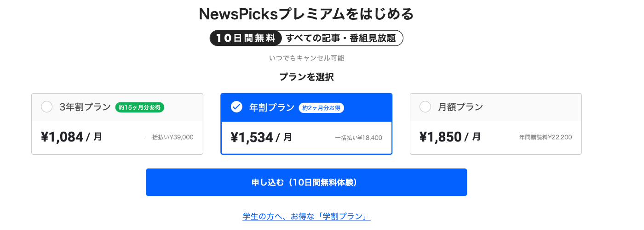The image size is (644, 230).
Task: Click the 年間購読料¥22,200 annual fee text
Action: tap(546, 137)
